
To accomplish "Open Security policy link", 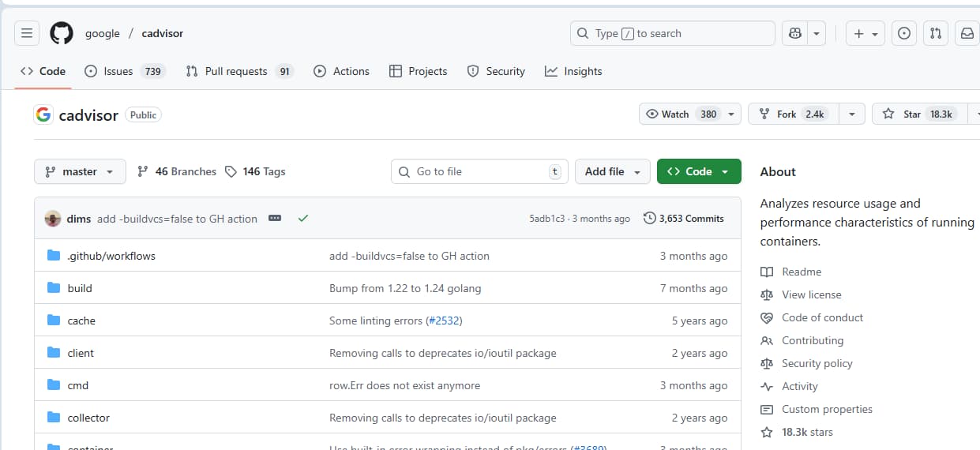I will tap(807, 363).
